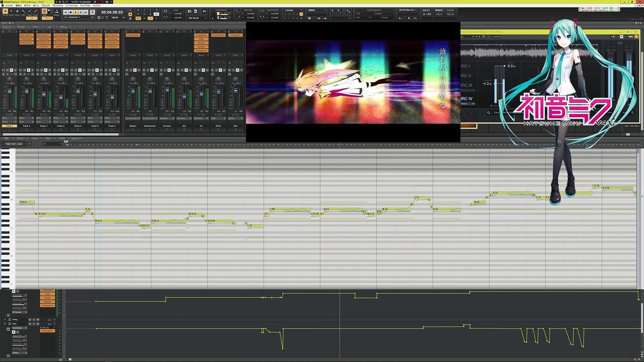The width and height of the screenshot is (644, 362).
Task: Open the Ozone effect on Master bus
Action: (x=132, y=35)
